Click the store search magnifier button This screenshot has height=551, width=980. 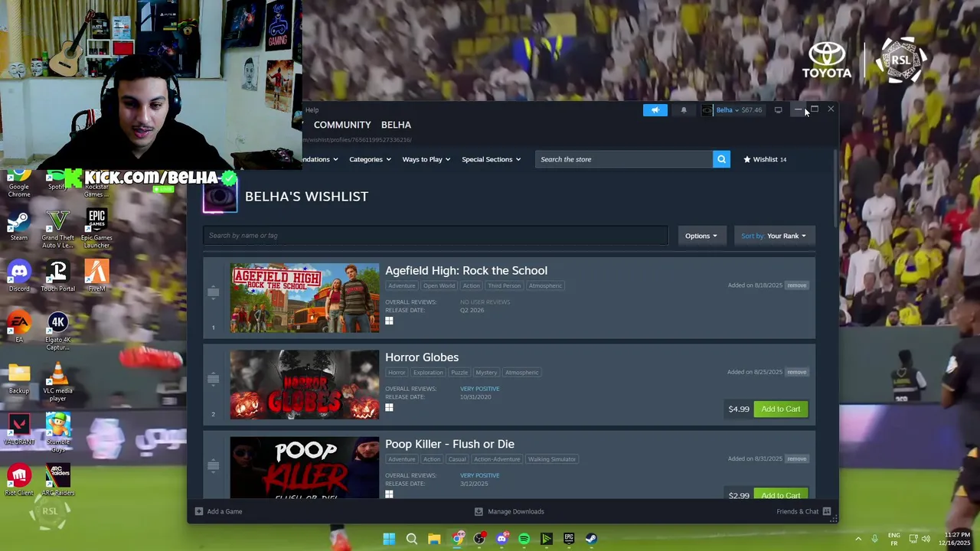721,159
